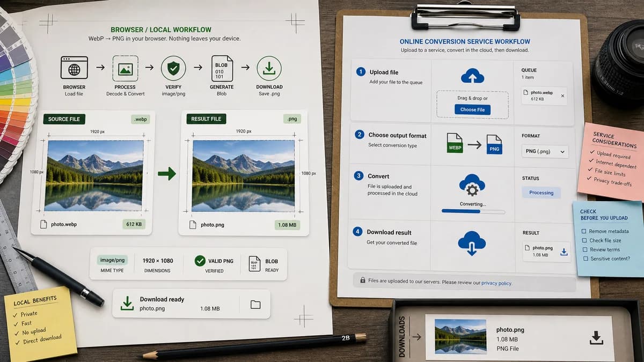Click the Browser globe window icon
The image size is (644, 362).
[x=74, y=69]
